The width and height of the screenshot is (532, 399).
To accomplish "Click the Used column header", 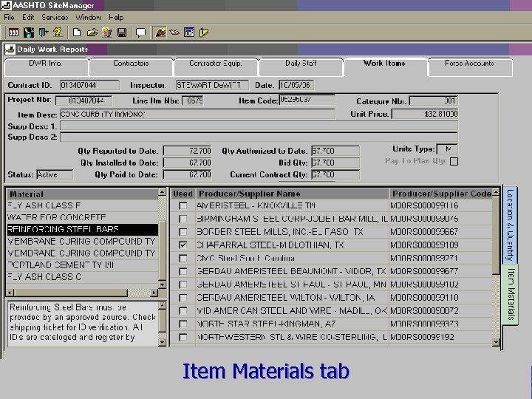I will click(183, 194).
